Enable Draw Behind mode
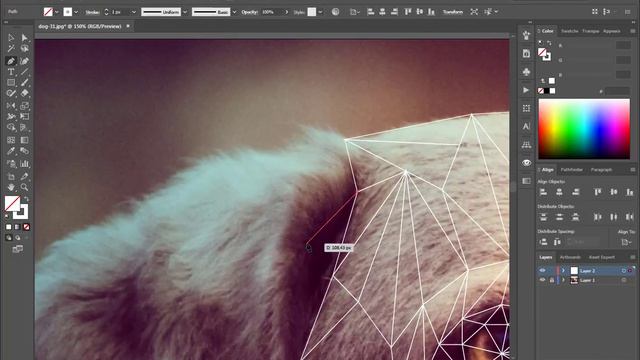The width and height of the screenshot is (640, 360). coord(18,237)
